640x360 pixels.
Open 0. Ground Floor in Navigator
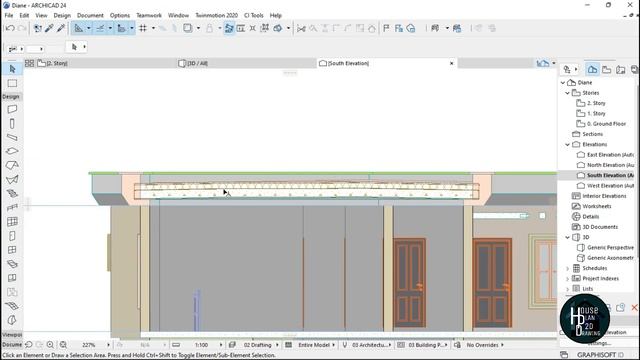tap(607, 124)
